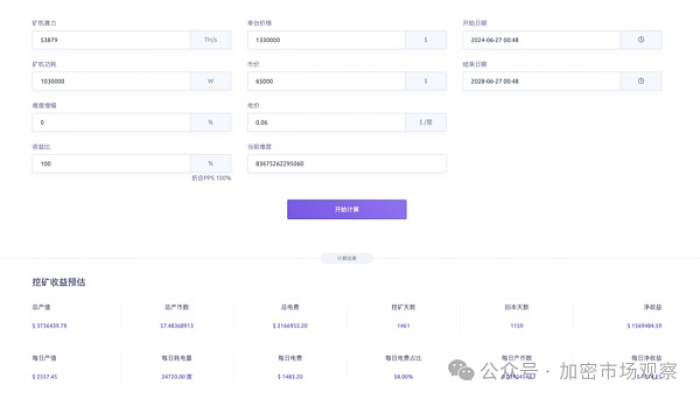Click the 币价 field showing 65000
This screenshot has width=700, height=399.
tap(326, 81)
